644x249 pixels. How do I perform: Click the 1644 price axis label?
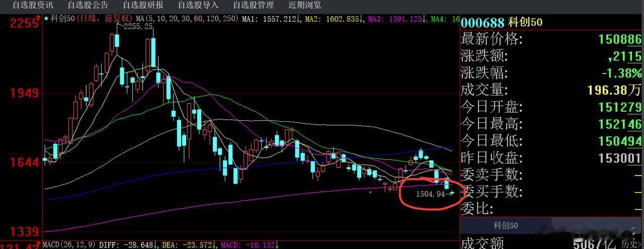coord(25,162)
